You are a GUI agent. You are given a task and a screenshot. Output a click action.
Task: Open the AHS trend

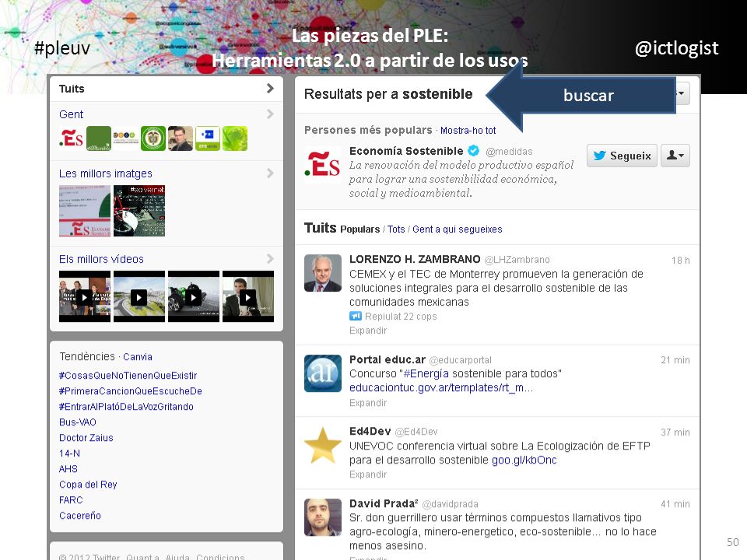click(68, 468)
